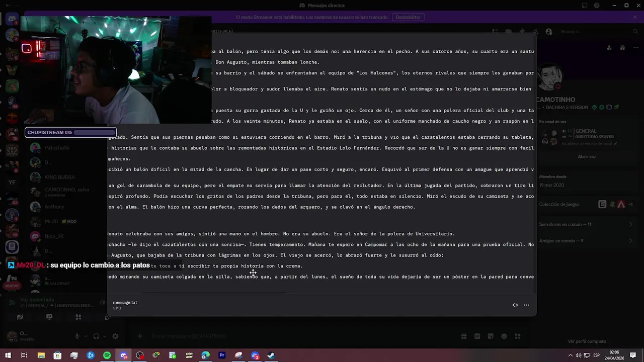Image resolution: width=644 pixels, height=362 pixels.
Task: Open Spotify from the taskbar
Action: pyautogui.click(x=107, y=355)
